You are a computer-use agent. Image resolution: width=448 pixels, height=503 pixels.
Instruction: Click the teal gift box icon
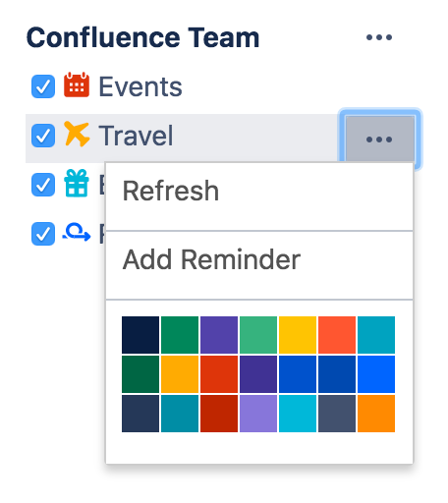[77, 184]
